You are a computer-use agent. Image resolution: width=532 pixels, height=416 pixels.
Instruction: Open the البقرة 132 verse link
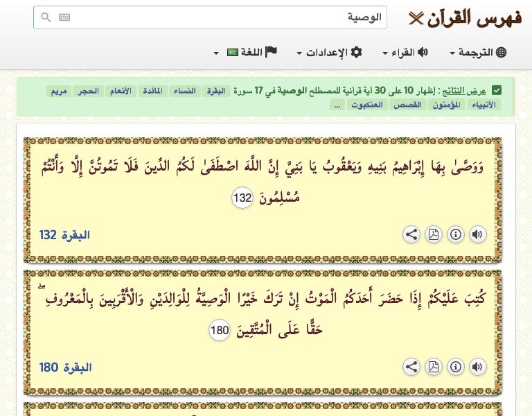65,235
